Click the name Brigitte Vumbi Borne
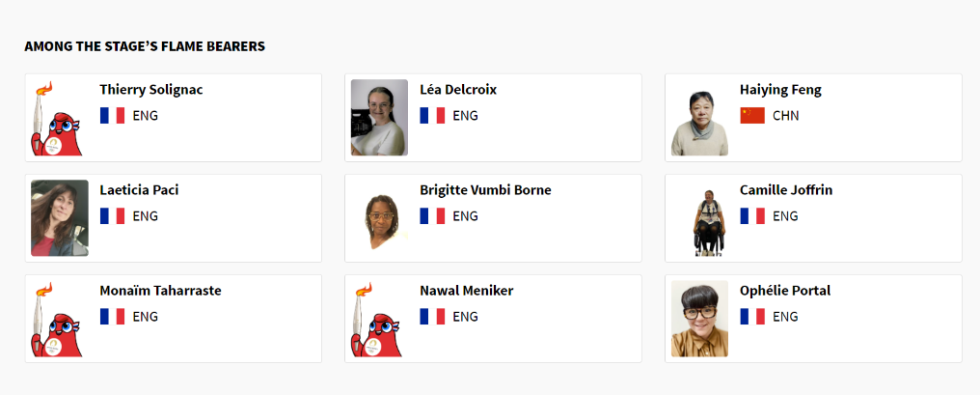The width and height of the screenshot is (980, 395). click(x=485, y=190)
